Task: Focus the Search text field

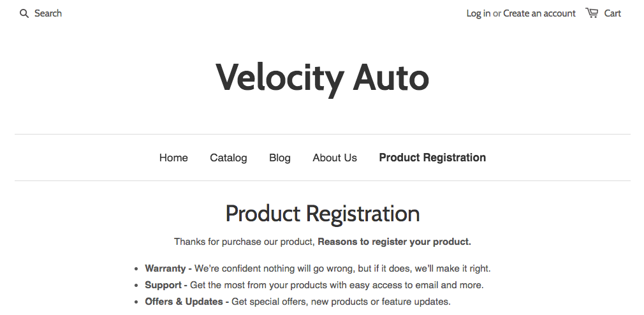Action: pos(48,13)
